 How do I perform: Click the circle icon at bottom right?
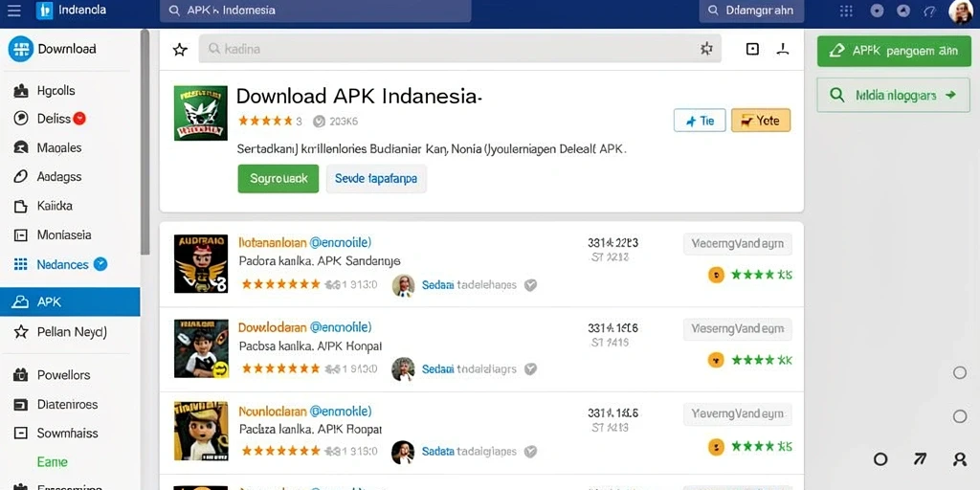tap(880, 459)
